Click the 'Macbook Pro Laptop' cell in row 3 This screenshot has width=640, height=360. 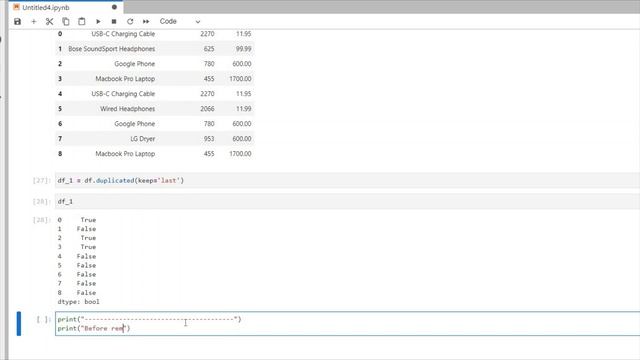125,79
